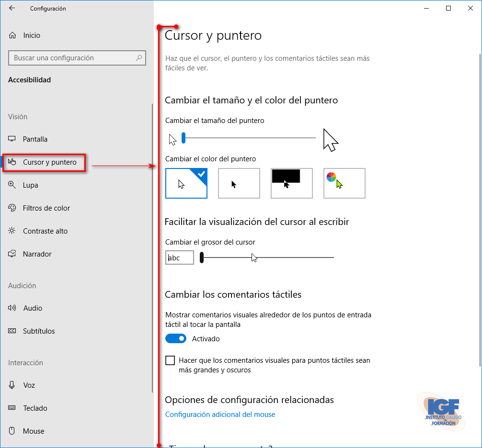Click the Audio speaker icon
This screenshot has height=448, width=482.
point(12,308)
